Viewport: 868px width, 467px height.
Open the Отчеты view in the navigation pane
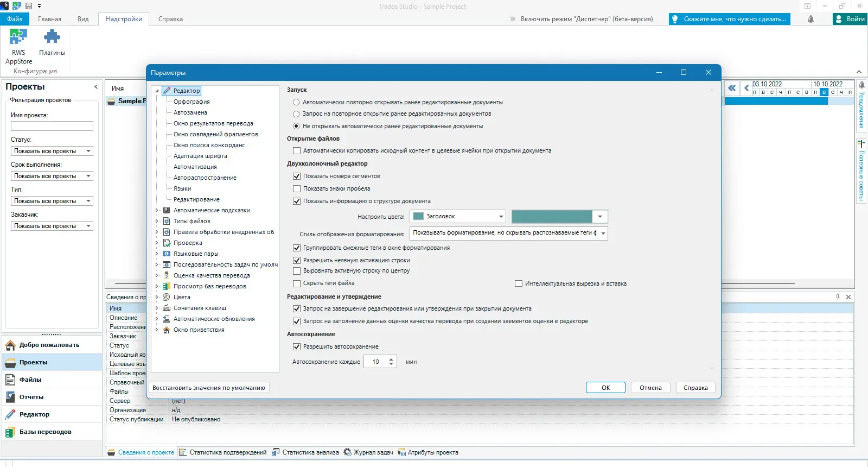click(x=52, y=397)
